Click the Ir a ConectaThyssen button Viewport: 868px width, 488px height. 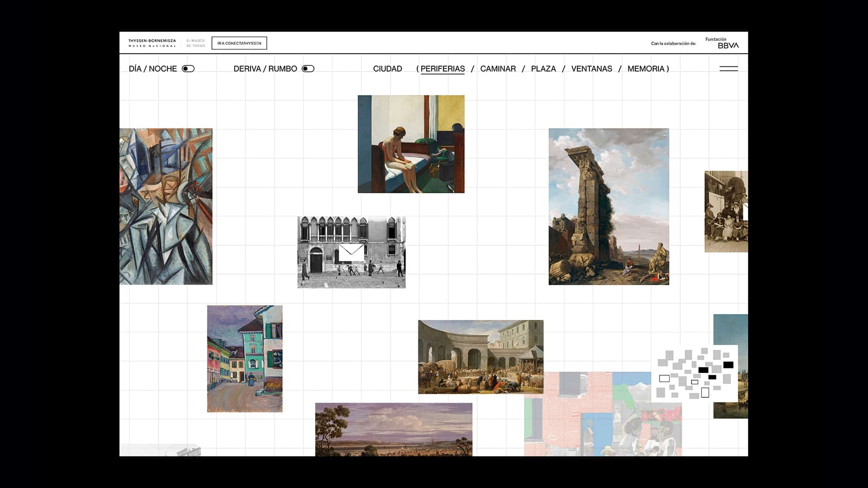[239, 43]
